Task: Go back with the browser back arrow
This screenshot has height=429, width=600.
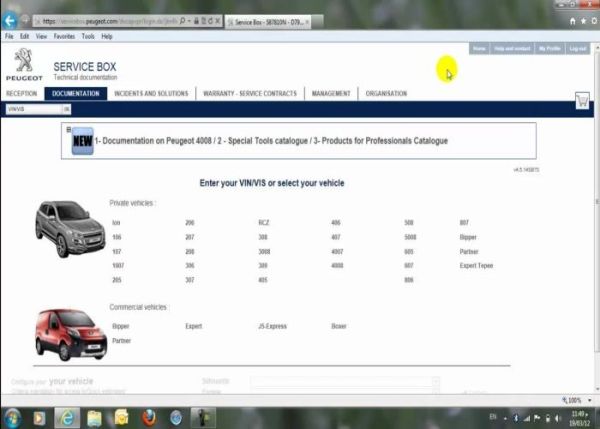Action: pos(9,21)
